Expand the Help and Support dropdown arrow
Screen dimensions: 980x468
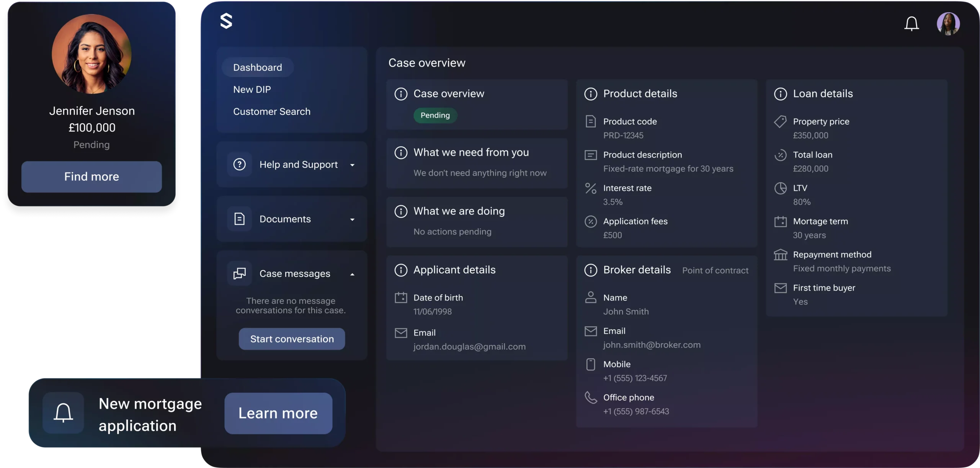[352, 165]
